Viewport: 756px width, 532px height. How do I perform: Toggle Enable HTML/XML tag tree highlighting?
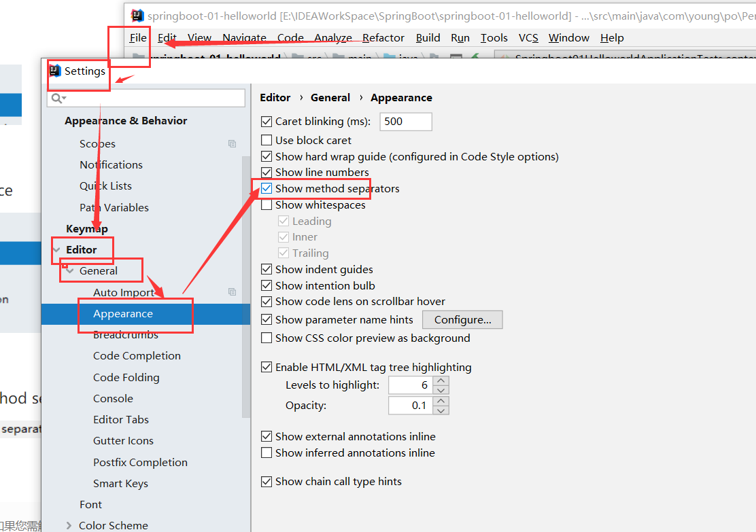[x=266, y=367]
